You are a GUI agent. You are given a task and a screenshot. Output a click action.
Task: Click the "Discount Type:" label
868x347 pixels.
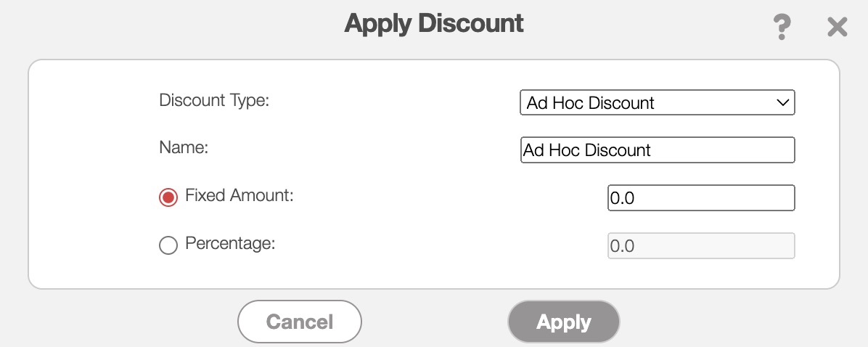point(214,100)
